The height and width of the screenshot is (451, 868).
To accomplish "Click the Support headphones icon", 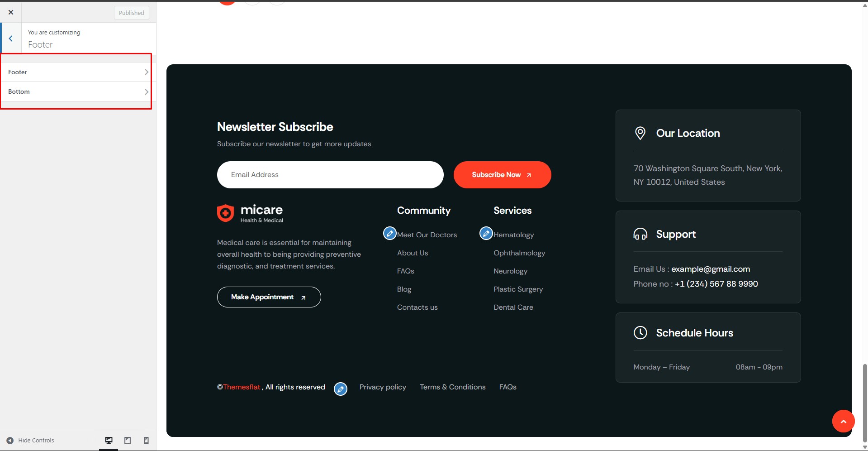I will [640, 234].
